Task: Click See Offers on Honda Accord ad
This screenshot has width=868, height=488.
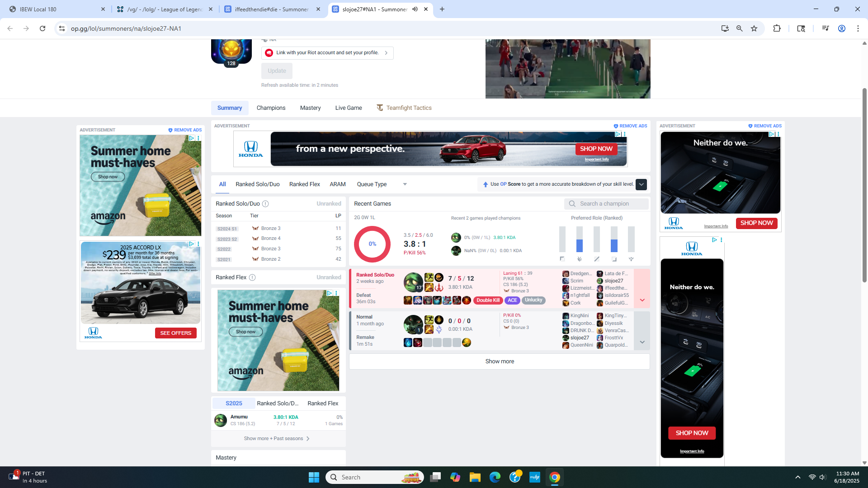Action: tap(175, 333)
